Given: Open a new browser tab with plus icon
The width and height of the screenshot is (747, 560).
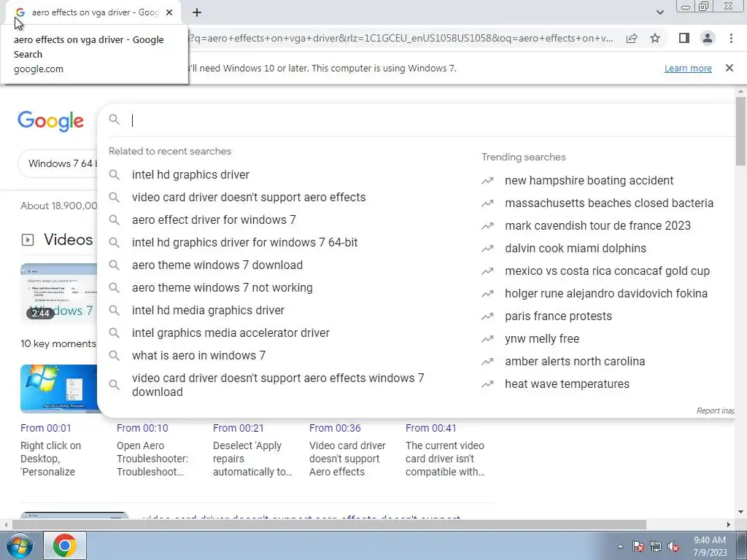Looking at the screenshot, I should pos(197,12).
